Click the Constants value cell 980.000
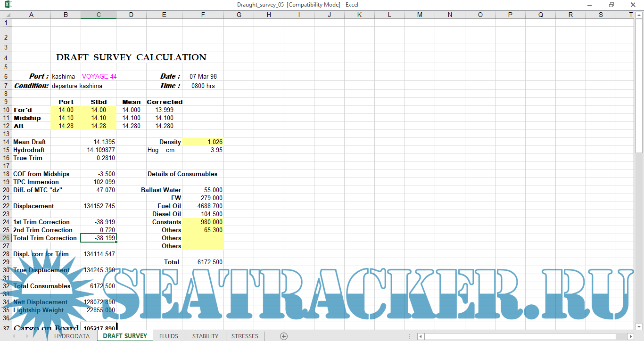 pyautogui.click(x=203, y=222)
